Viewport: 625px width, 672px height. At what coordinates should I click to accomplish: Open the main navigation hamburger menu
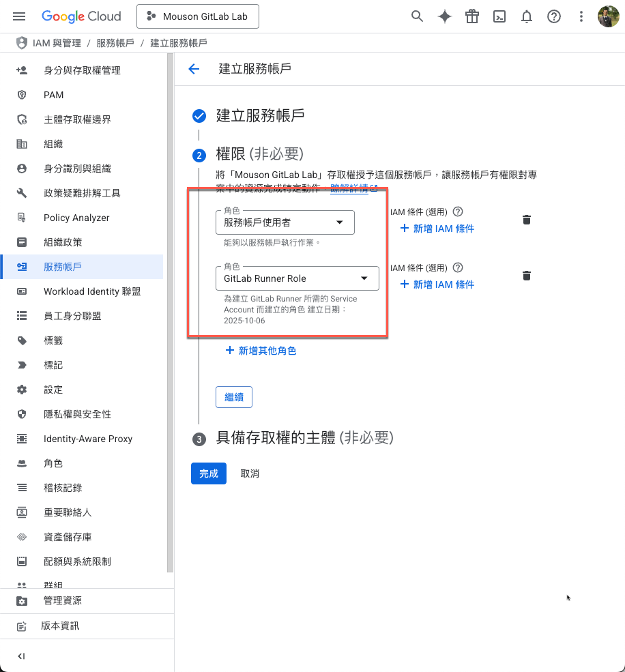click(x=19, y=16)
